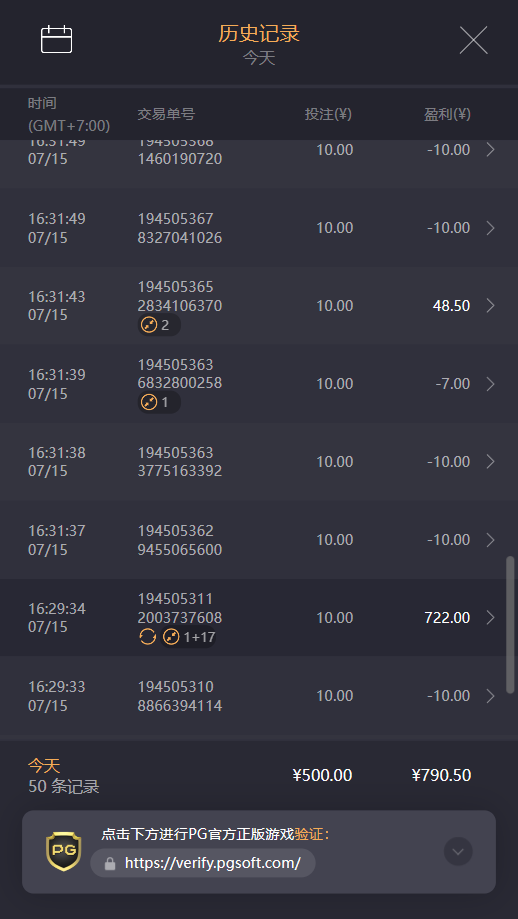
Task: Expand details of -7.00 profit record
Action: coord(490,383)
